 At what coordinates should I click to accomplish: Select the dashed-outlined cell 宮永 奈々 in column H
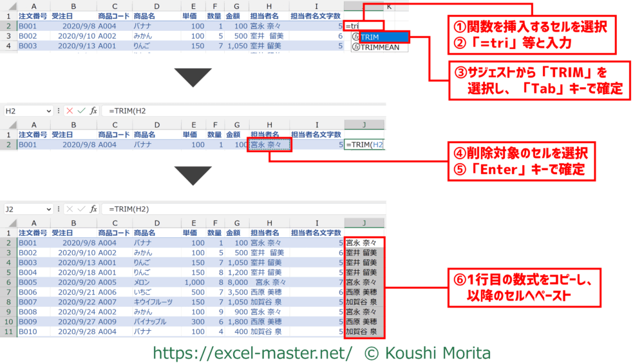[269, 145]
